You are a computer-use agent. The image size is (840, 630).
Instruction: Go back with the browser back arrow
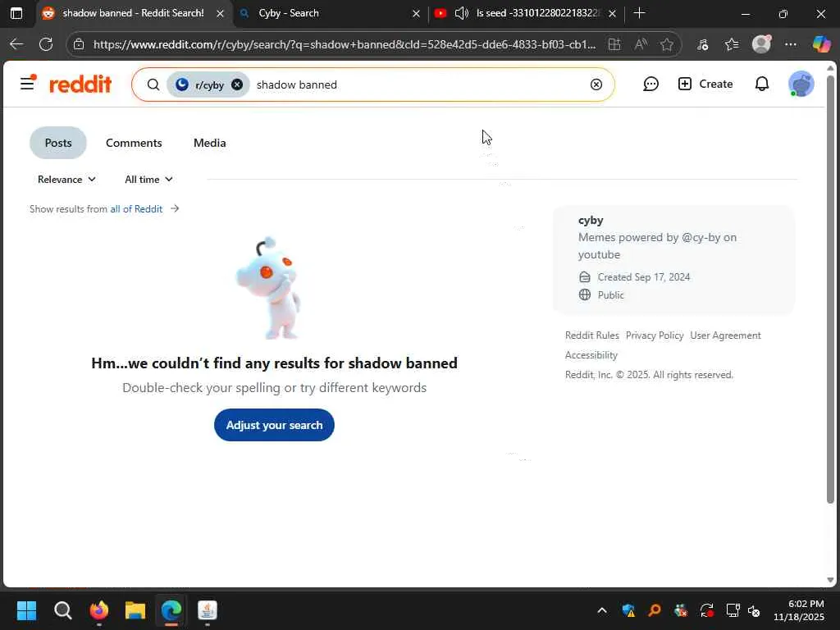click(16, 44)
